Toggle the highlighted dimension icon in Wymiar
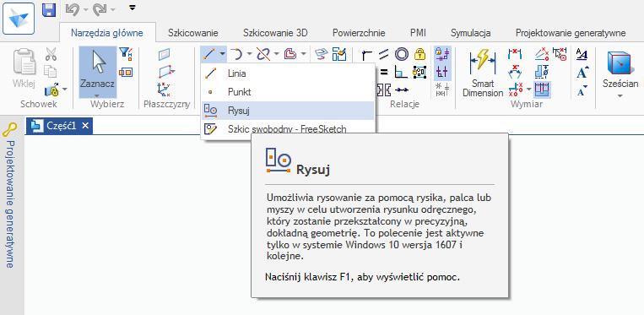Image resolution: width=644 pixels, height=315 pixels. click(543, 90)
